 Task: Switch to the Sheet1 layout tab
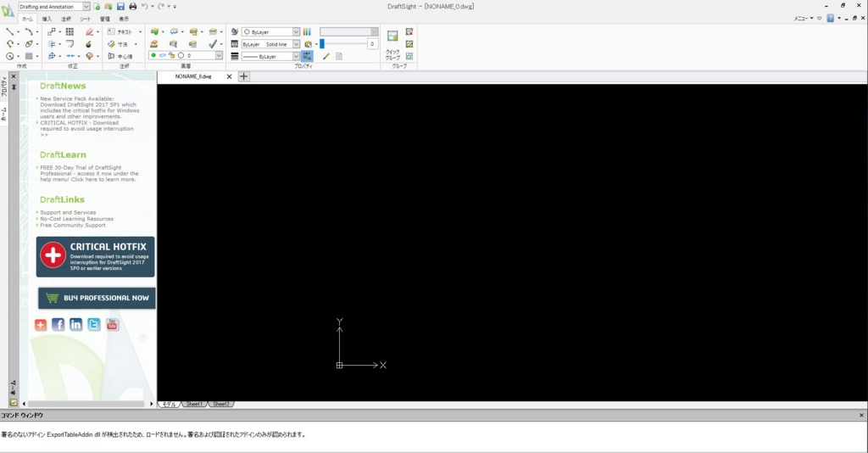coord(194,405)
